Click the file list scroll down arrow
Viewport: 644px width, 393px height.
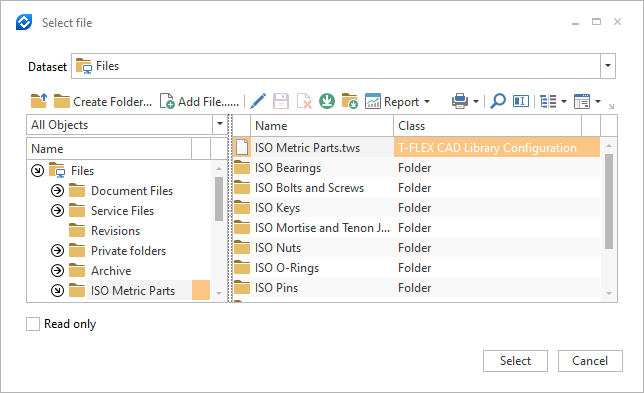(609, 293)
